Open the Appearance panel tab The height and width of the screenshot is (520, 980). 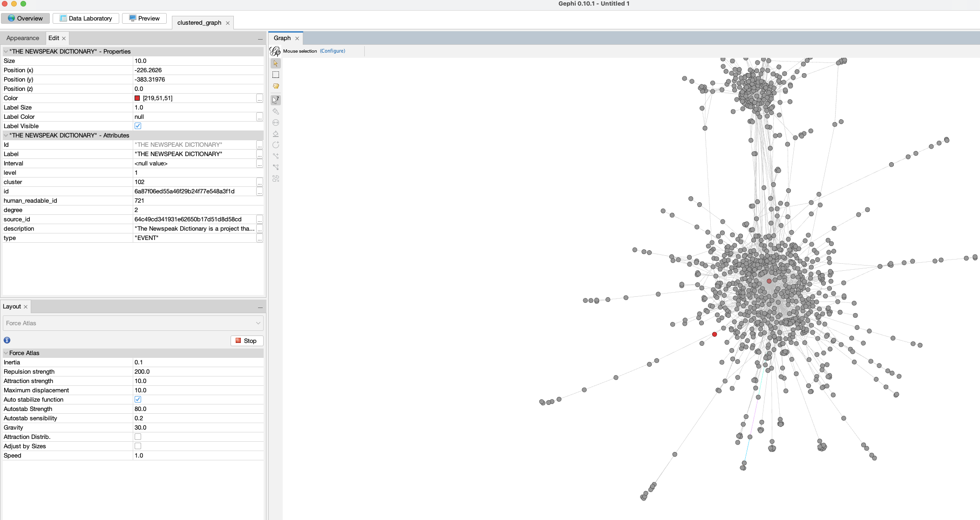[x=23, y=38]
